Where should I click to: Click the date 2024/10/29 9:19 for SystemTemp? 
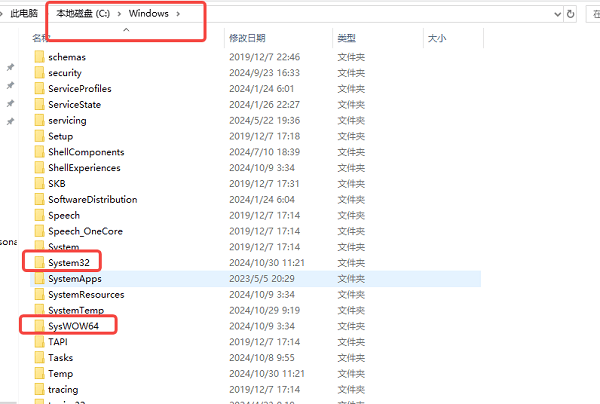point(264,310)
